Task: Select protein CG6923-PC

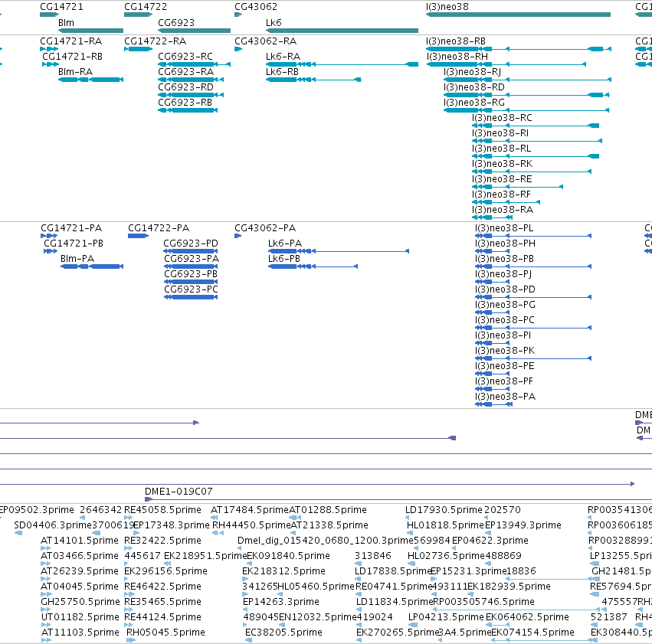Action: [191, 297]
